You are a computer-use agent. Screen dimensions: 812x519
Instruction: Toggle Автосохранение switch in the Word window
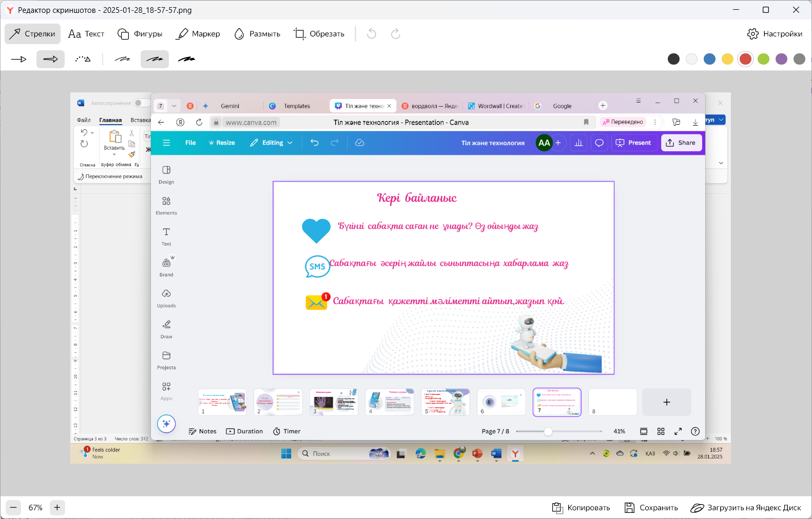point(142,103)
